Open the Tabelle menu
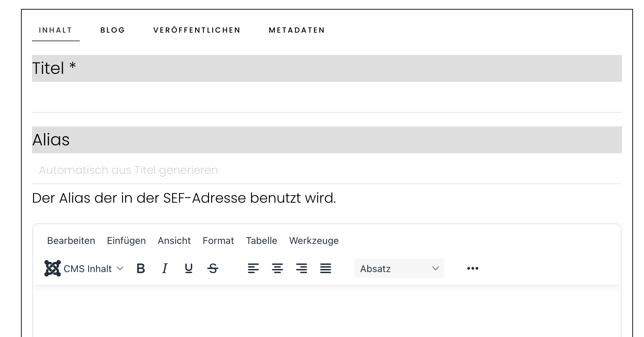 [x=261, y=240]
